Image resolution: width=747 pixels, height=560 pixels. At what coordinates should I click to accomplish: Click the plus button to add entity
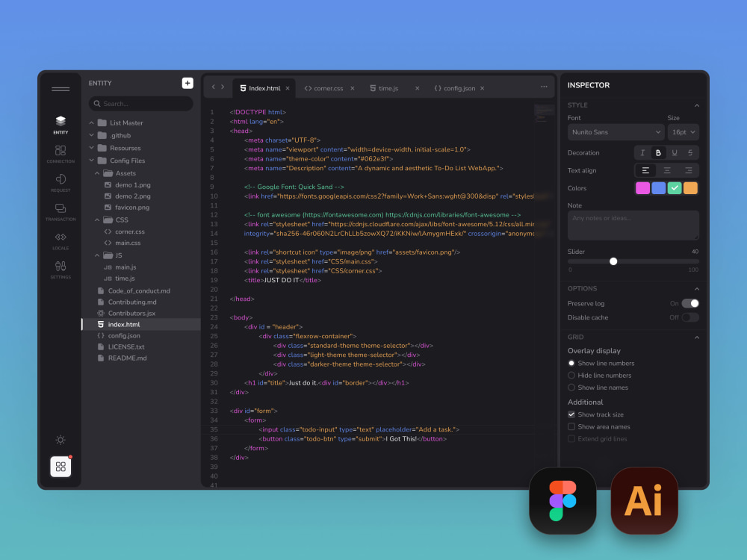(x=187, y=83)
